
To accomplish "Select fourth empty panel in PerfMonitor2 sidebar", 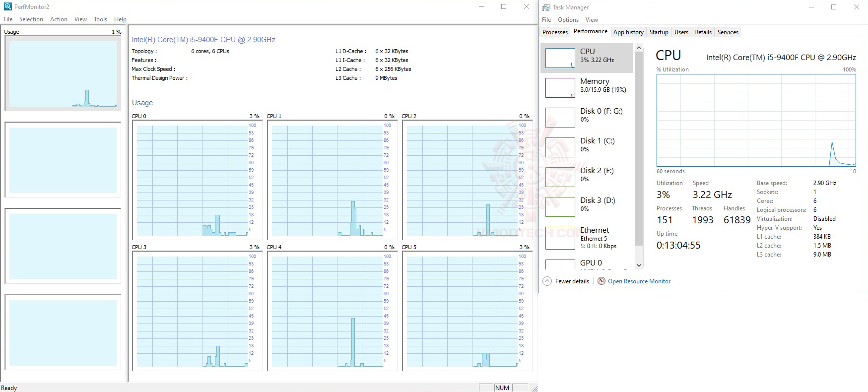I will pyautogui.click(x=63, y=332).
